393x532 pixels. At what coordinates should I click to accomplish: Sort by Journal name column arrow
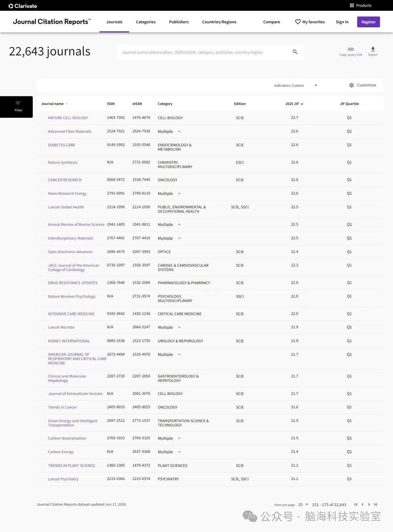click(x=67, y=104)
